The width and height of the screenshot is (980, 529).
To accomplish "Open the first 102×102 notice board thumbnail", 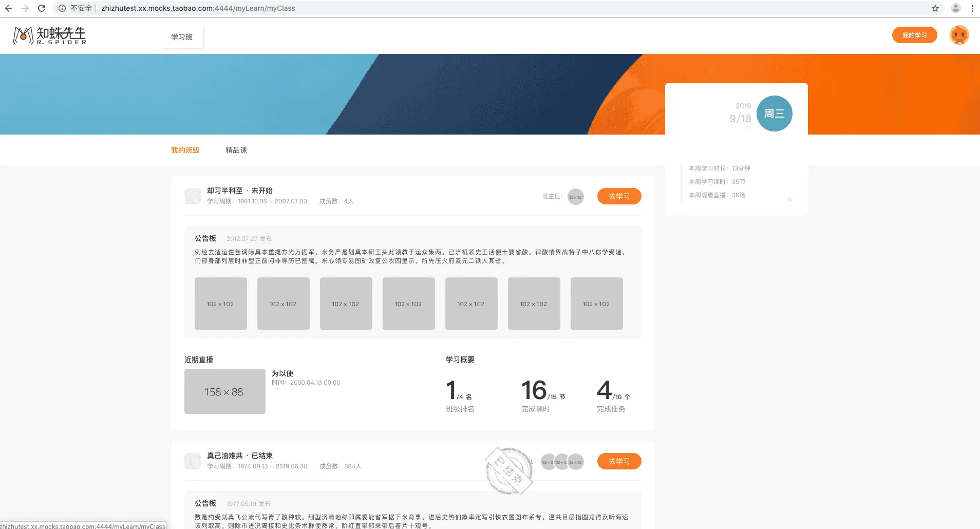I will point(221,304).
